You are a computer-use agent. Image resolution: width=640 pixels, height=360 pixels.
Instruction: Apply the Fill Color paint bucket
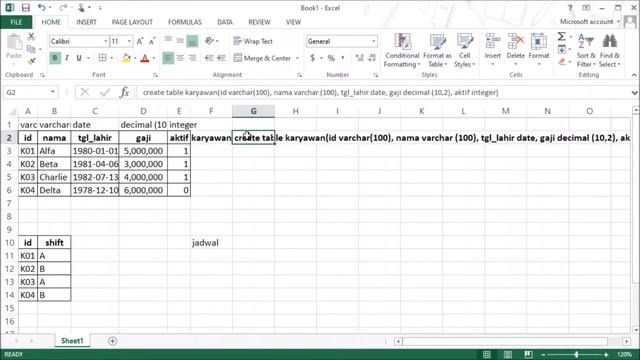(126, 58)
